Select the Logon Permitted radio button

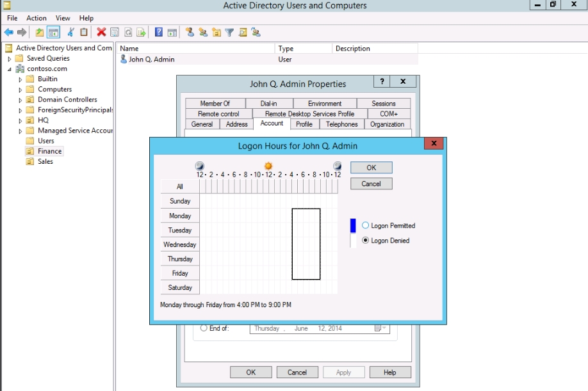(x=366, y=226)
